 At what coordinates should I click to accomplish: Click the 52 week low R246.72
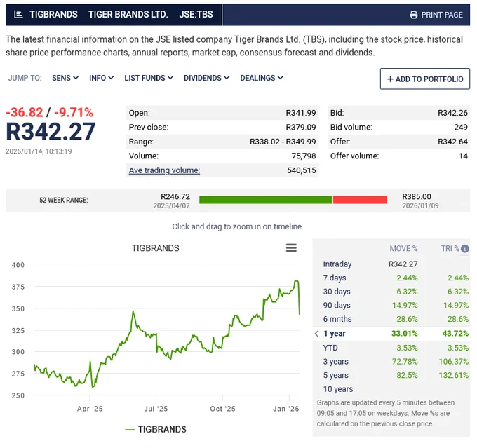click(175, 196)
